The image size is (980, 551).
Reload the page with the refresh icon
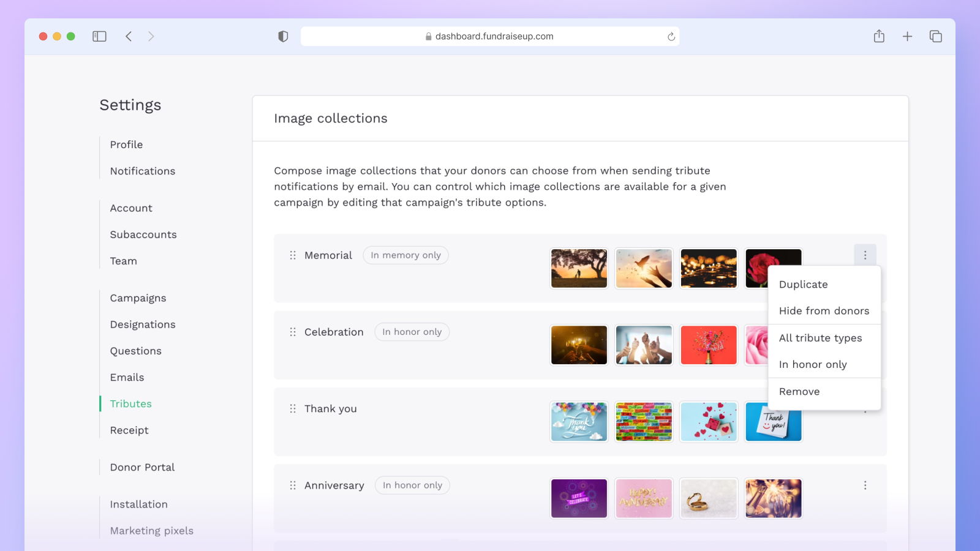(x=671, y=37)
